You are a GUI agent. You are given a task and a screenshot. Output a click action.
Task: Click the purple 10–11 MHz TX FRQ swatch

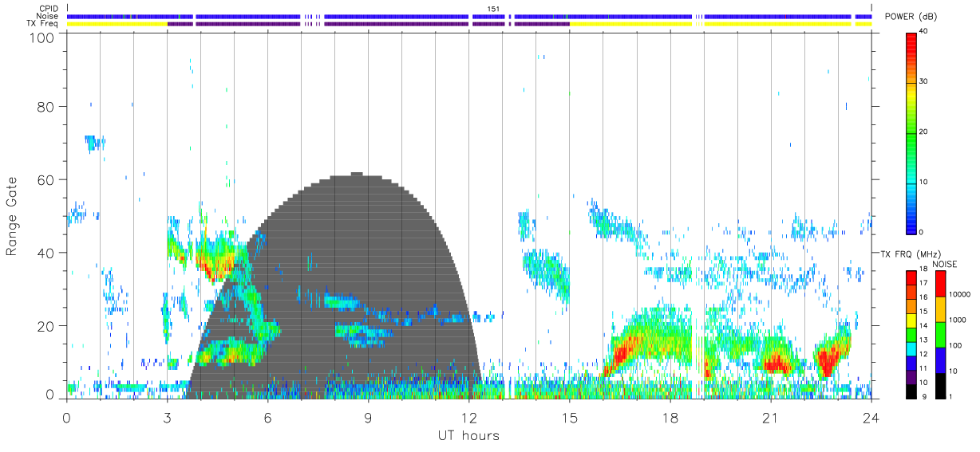point(911,375)
